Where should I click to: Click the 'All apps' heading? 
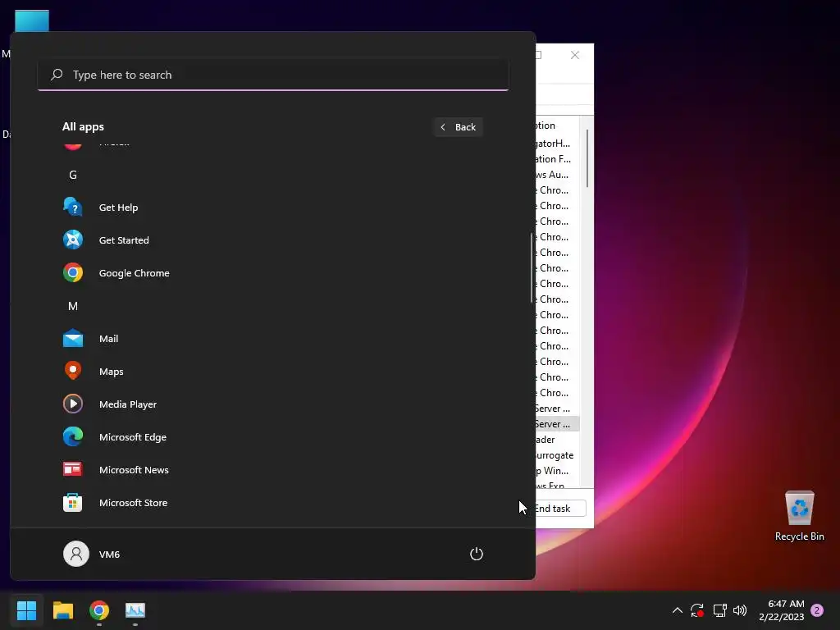click(x=83, y=127)
